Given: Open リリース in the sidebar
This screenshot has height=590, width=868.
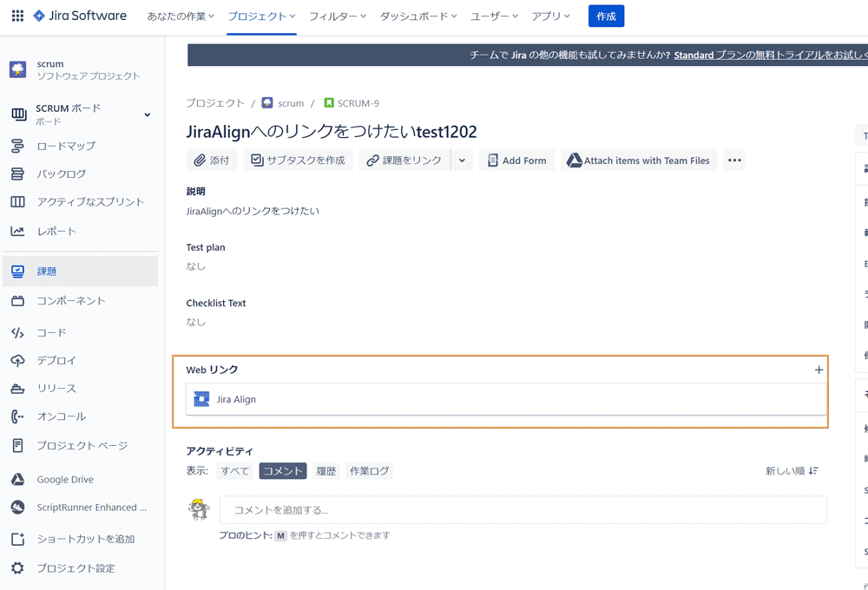Looking at the screenshot, I should tap(56, 389).
